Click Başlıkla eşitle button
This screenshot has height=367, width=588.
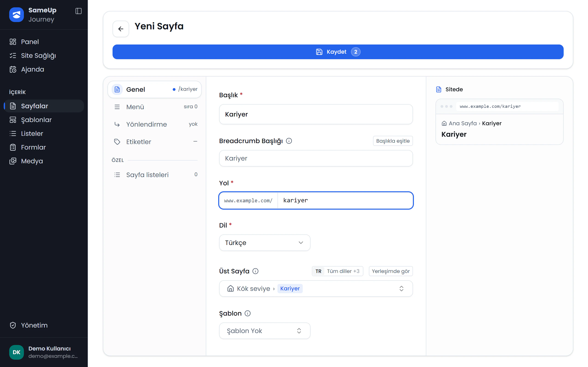[393, 141]
